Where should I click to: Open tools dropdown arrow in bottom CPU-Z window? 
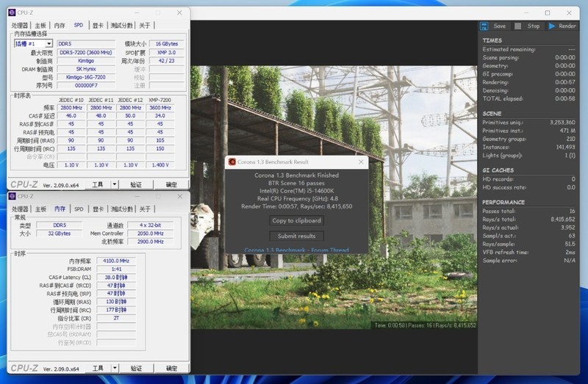click(x=115, y=368)
